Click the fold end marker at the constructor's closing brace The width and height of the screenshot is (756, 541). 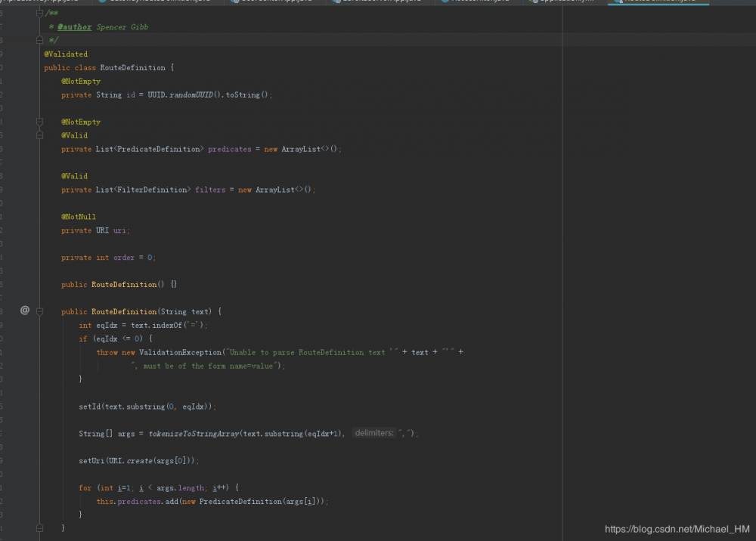pos(39,528)
